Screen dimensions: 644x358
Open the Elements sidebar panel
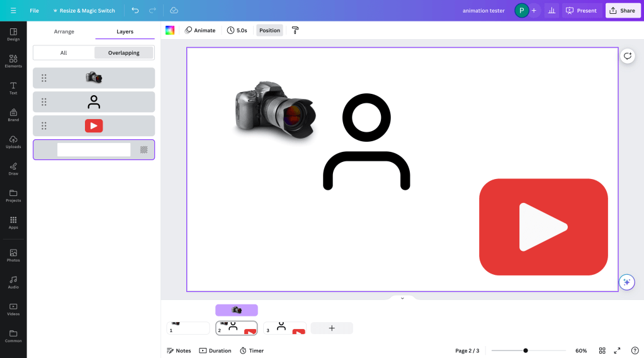13,61
